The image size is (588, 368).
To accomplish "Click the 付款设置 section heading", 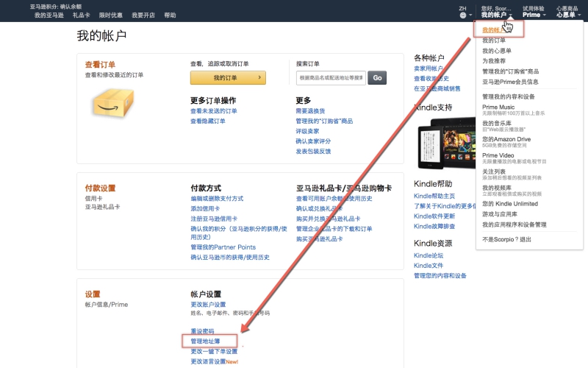I will [x=100, y=188].
